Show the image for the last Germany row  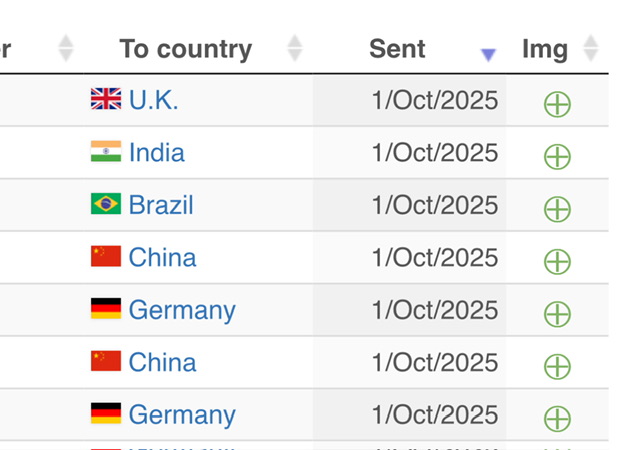click(557, 419)
